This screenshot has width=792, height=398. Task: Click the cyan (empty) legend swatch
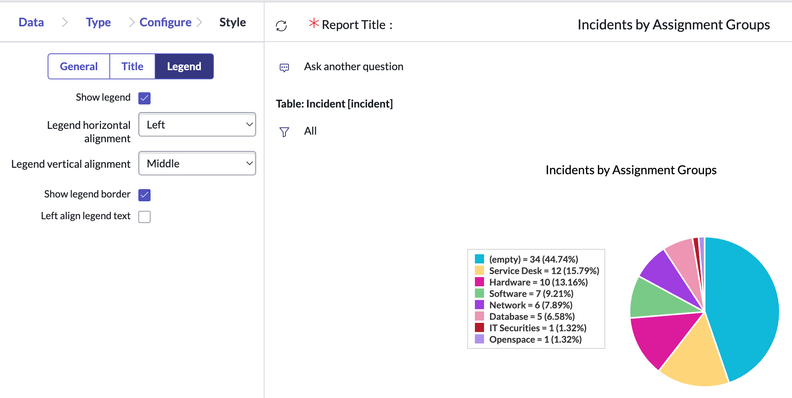click(x=479, y=259)
